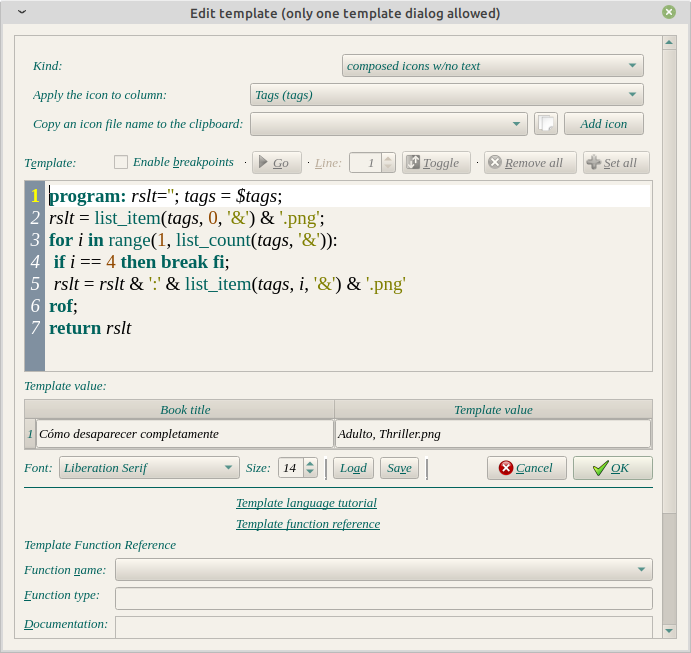Increase the font size stepper
This screenshot has width=691, height=653.
310,463
